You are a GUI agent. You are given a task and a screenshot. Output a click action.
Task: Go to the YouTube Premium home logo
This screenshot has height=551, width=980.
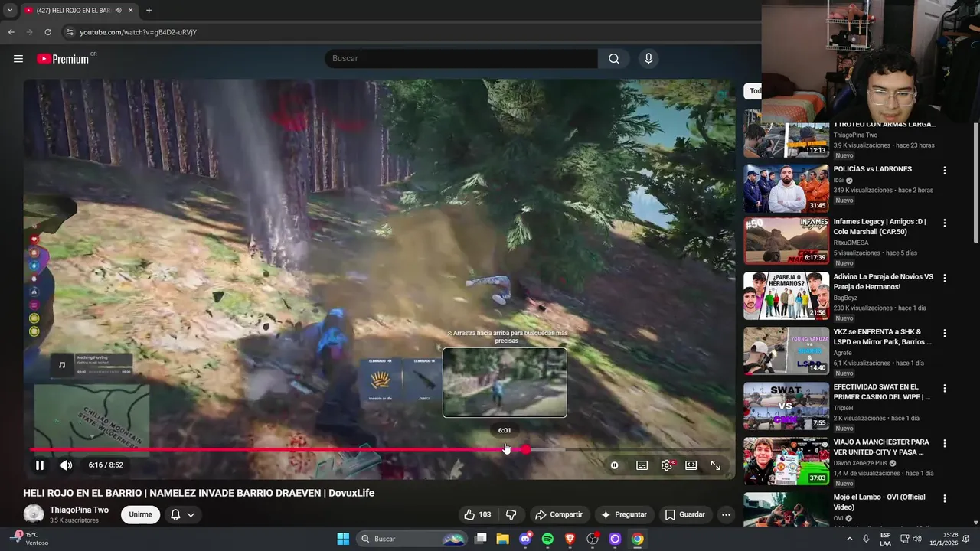point(63,59)
